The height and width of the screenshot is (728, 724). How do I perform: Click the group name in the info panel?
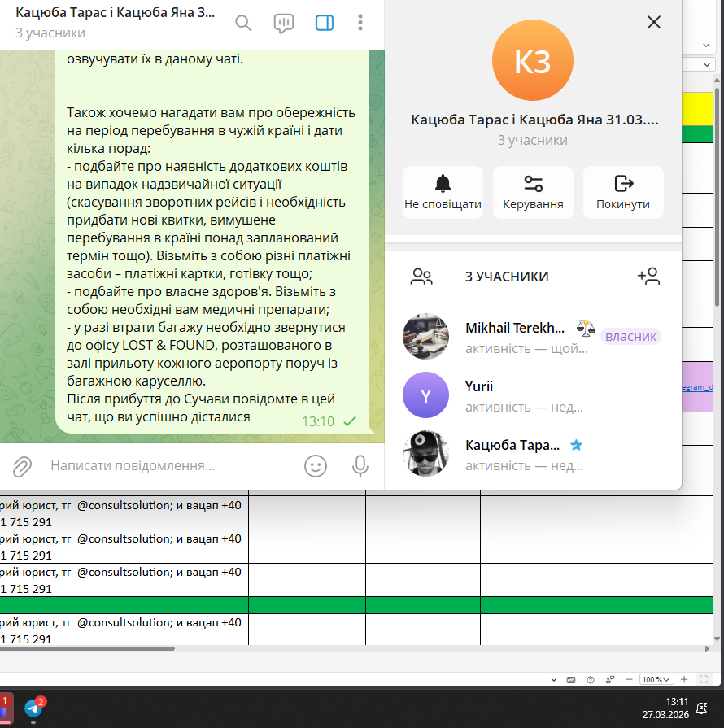534,120
